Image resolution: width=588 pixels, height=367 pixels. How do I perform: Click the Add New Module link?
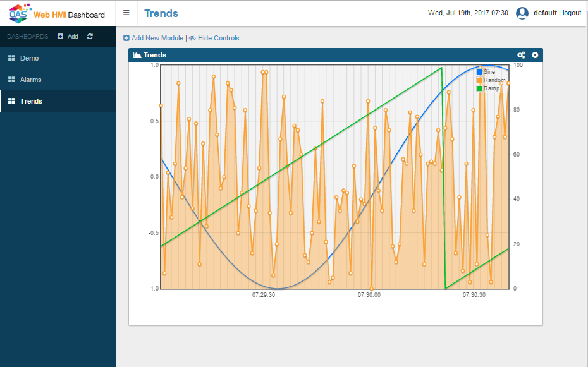coord(157,38)
